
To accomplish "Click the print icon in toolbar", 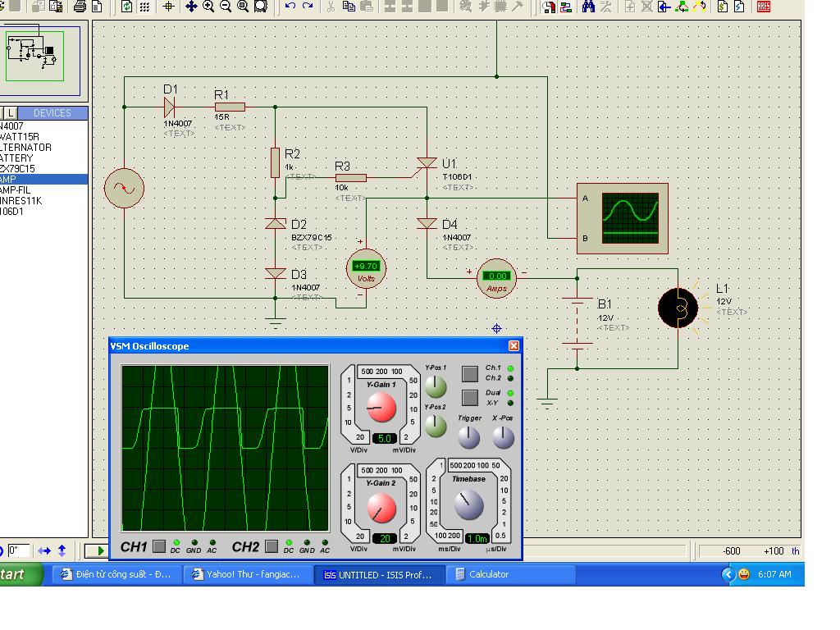I will click(80, 7).
